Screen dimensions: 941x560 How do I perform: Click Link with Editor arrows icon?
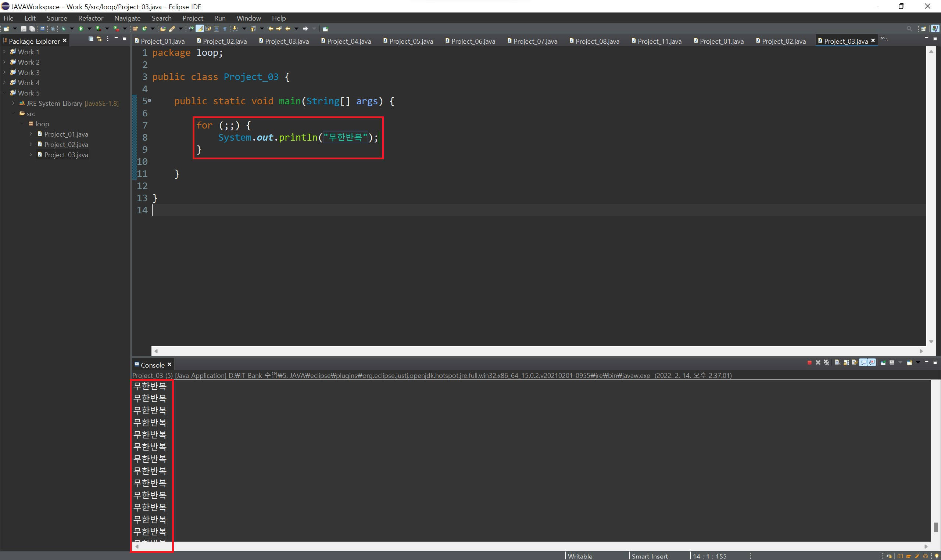point(99,39)
